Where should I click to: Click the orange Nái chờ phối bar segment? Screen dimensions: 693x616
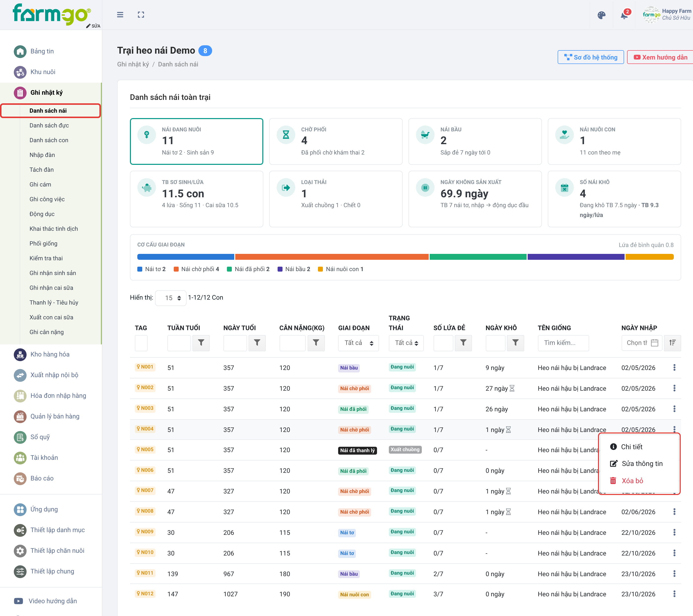click(332, 257)
